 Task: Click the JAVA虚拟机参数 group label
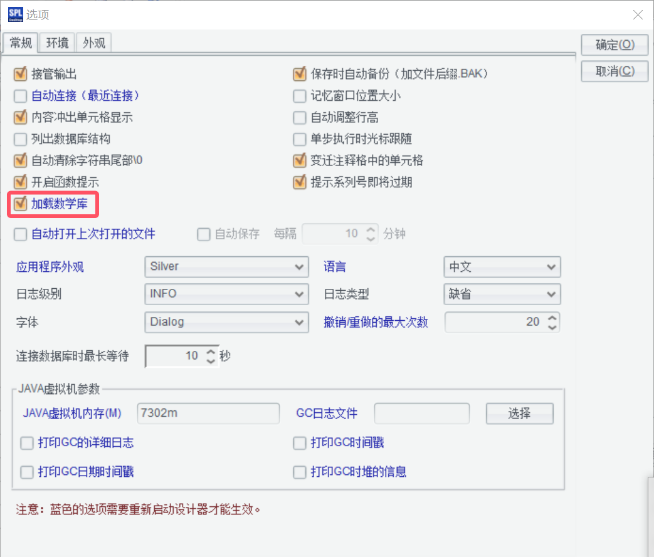coord(59,389)
